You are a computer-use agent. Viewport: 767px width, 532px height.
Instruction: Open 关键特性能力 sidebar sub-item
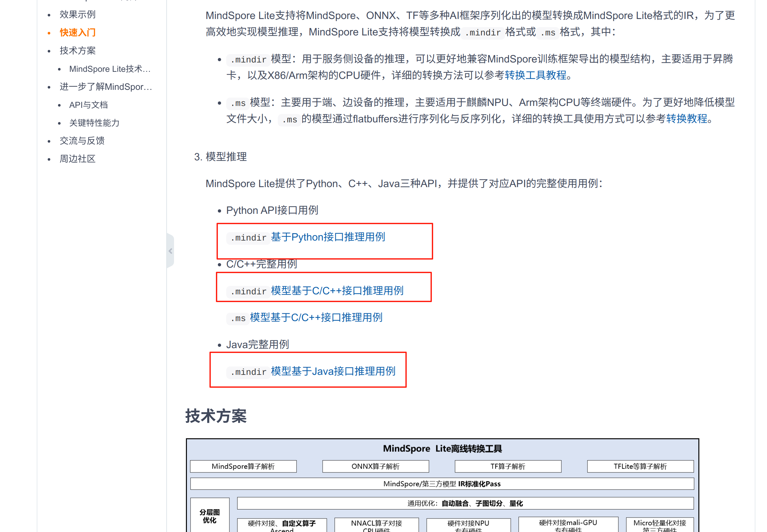point(94,123)
